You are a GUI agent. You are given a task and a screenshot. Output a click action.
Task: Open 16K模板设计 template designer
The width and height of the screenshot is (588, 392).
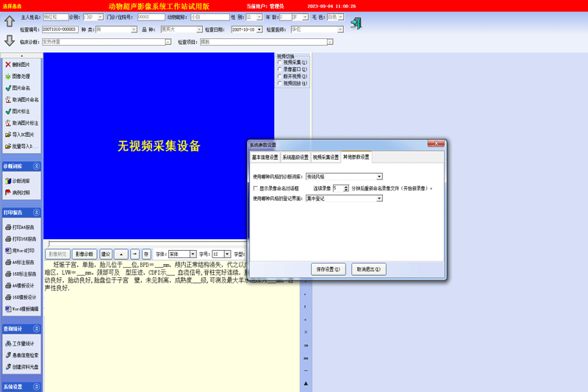point(21,297)
